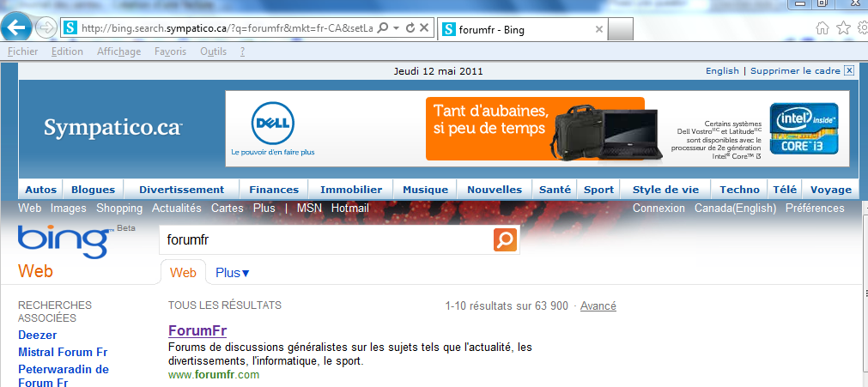
Task: Open a new blank tab
Action: click(621, 29)
